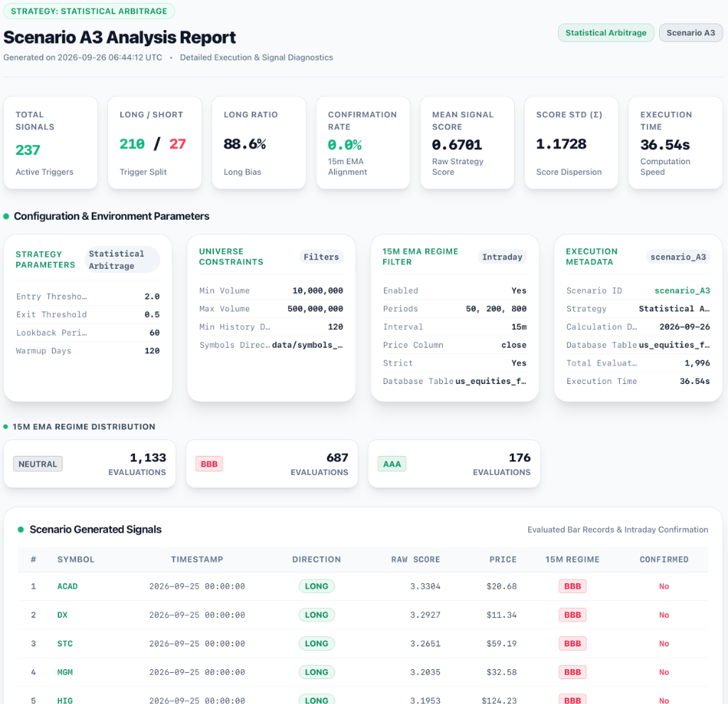Select Mean Signal Score value 0.6701
Screen dimensions: 728x704
(x=457, y=145)
